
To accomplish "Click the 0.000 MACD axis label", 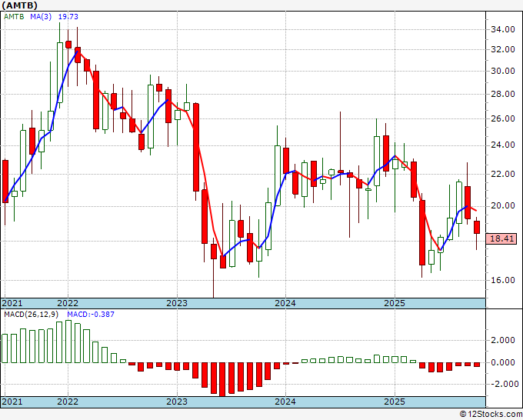I will pos(504,362).
